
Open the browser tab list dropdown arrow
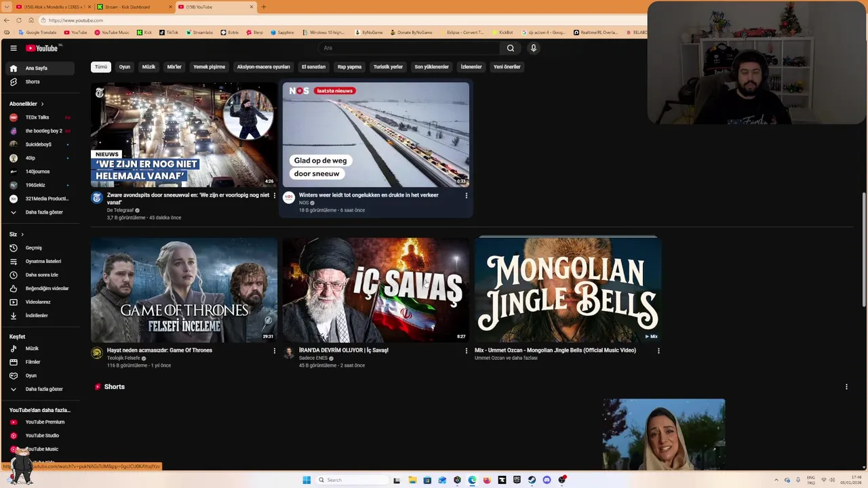pos(7,7)
